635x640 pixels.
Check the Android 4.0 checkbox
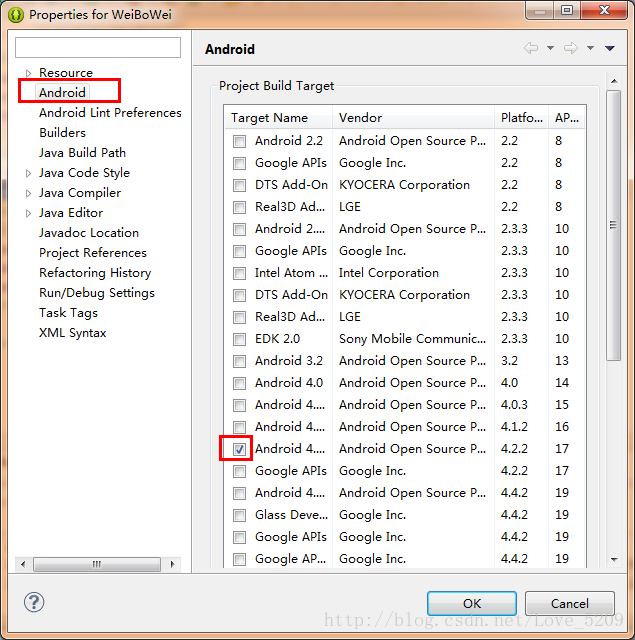point(239,383)
